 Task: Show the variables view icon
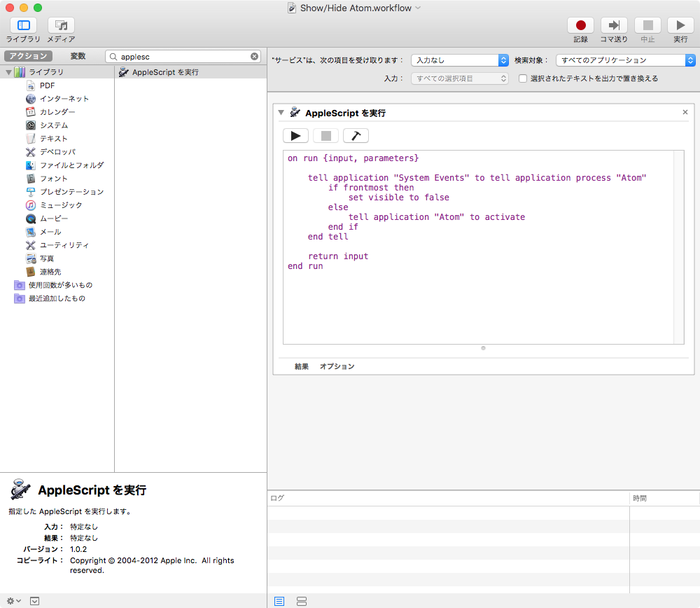(302, 601)
